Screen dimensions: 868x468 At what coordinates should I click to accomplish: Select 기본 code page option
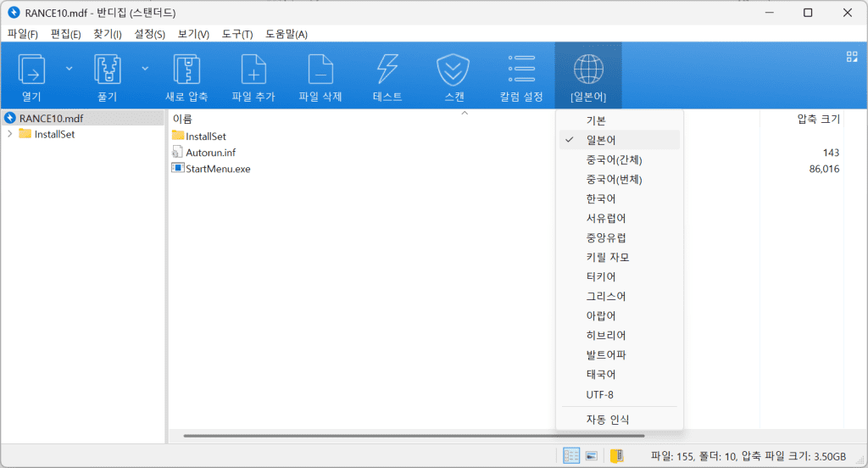point(620,120)
